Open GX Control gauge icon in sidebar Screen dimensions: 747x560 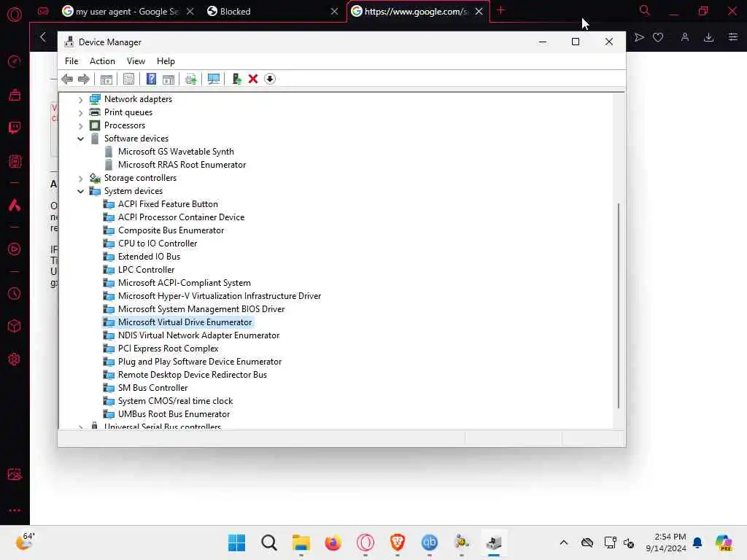pyautogui.click(x=15, y=62)
